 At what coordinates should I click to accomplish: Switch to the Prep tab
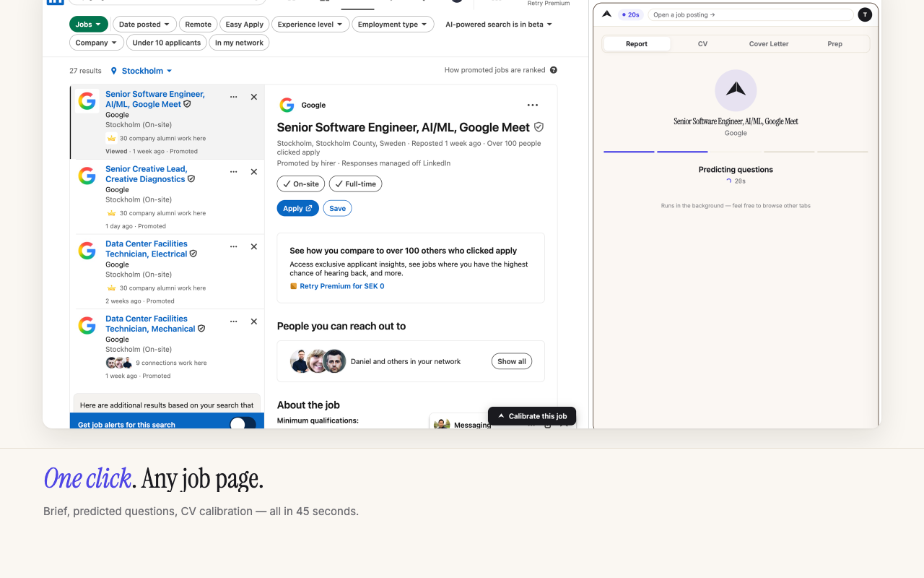[834, 44]
